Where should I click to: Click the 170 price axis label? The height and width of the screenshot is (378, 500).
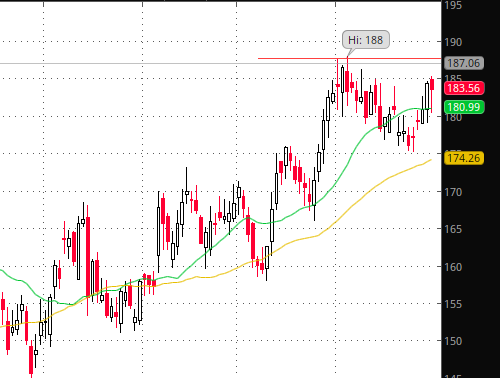click(x=453, y=192)
